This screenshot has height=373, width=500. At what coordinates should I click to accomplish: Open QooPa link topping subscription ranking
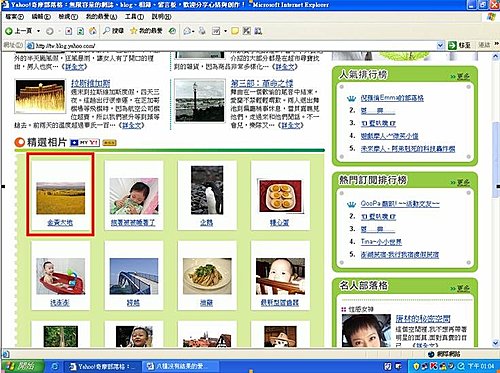400,204
